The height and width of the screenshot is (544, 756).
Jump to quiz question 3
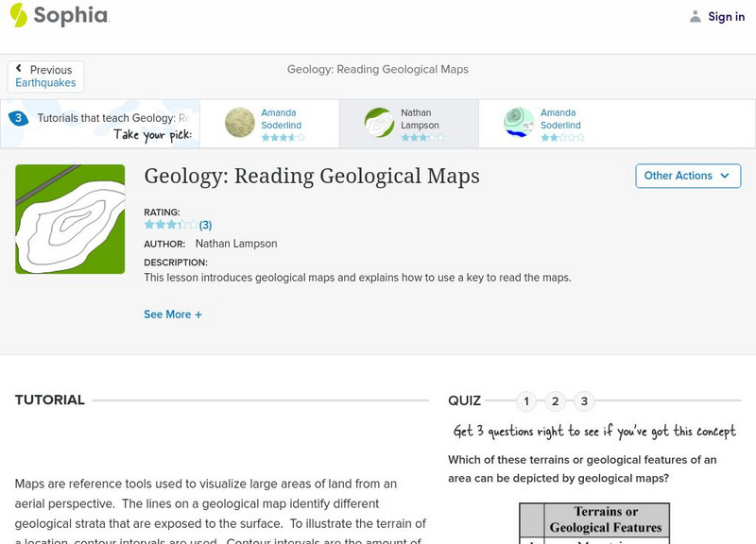[584, 401]
